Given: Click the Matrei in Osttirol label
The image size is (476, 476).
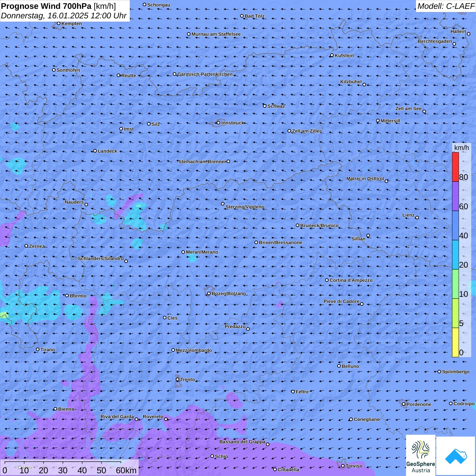Looking at the screenshot, I should tap(365, 178).
